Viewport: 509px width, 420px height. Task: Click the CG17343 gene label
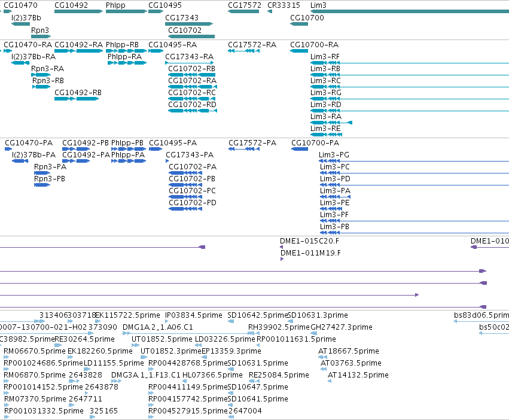pyautogui.click(x=182, y=18)
